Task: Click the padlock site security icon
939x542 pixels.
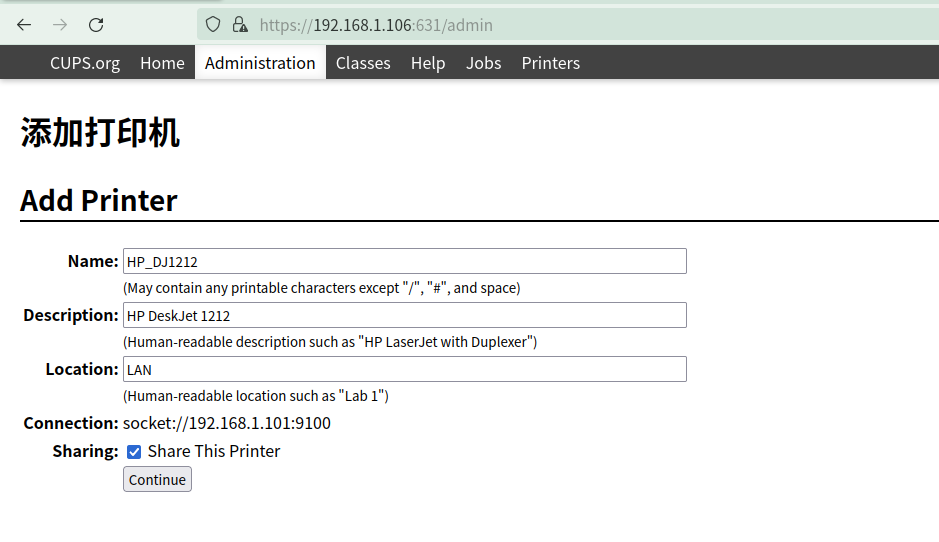Action: click(x=239, y=25)
